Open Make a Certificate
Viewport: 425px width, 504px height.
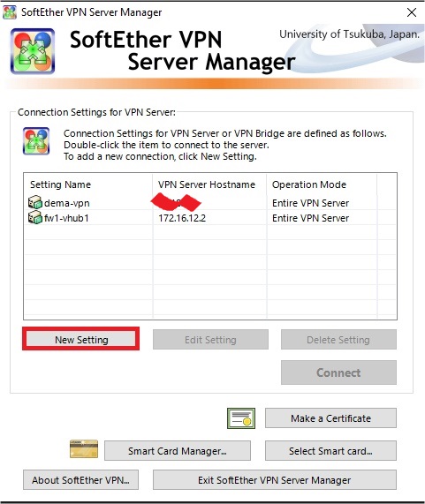330,417
